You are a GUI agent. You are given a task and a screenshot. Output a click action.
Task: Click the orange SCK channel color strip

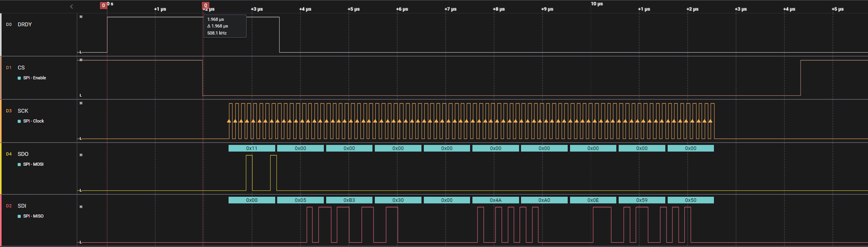coord(1,121)
